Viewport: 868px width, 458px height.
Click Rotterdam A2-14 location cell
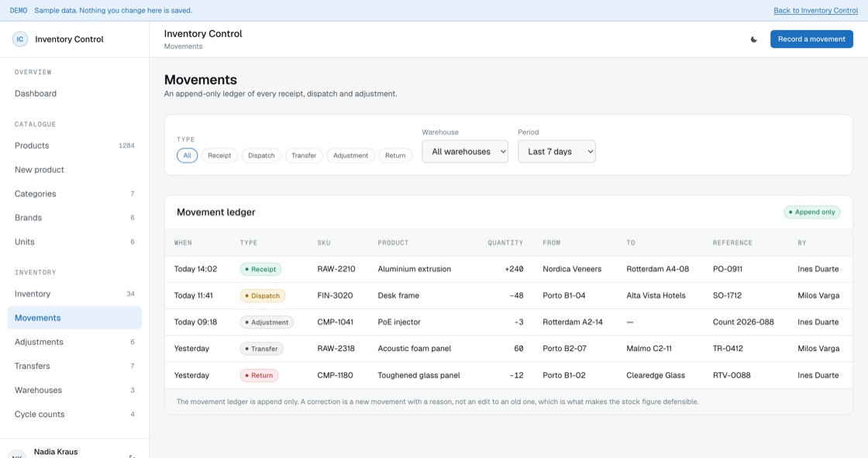point(573,322)
